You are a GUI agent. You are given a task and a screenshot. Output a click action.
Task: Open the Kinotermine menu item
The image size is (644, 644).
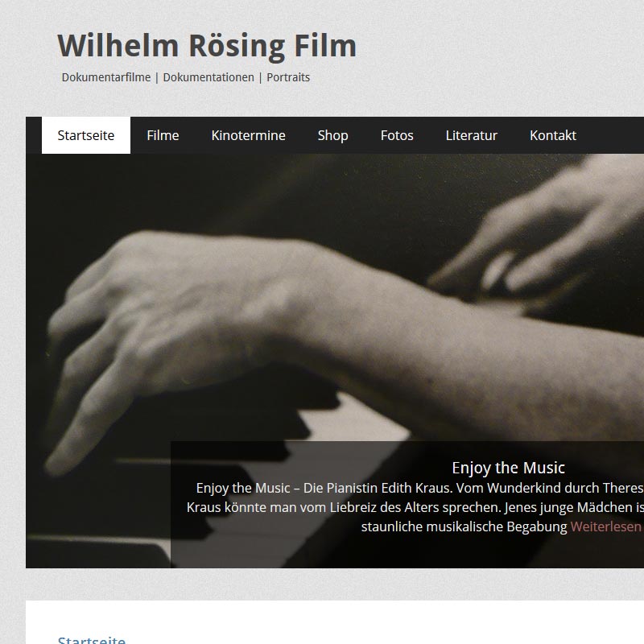[248, 135]
